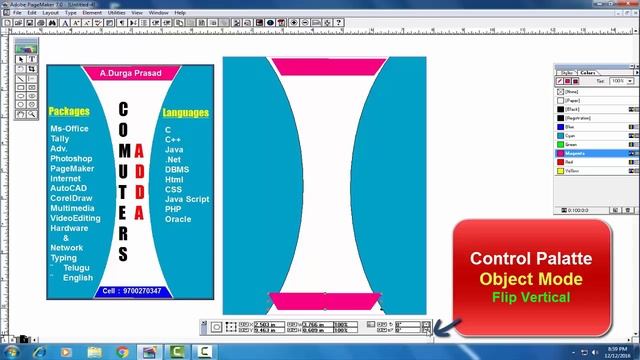Open the Windows Start button
This screenshot has height=360, width=640.
tap(11, 351)
